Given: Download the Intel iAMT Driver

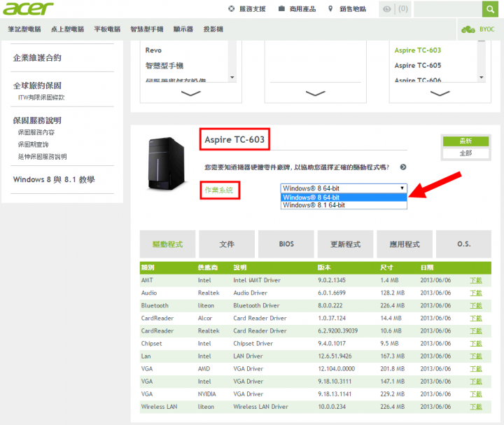Looking at the screenshot, I should tap(476, 280).
